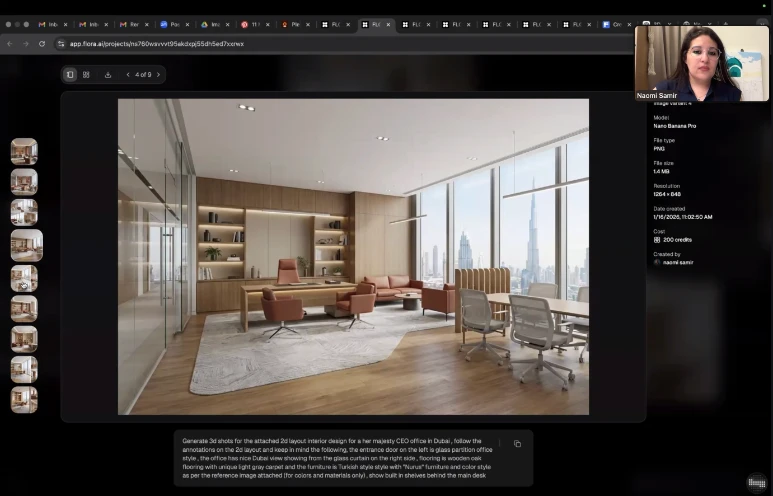The width and height of the screenshot is (773, 496).
Task: Click the main office render image
Action: point(353,256)
